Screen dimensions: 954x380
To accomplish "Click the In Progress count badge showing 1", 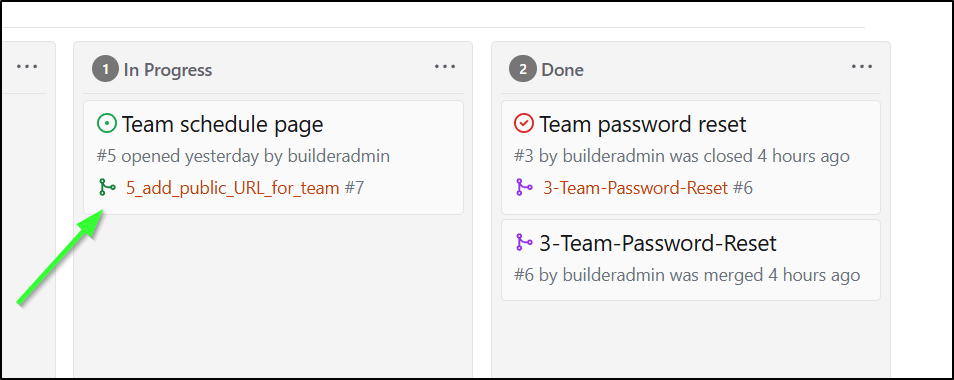I will [105, 69].
